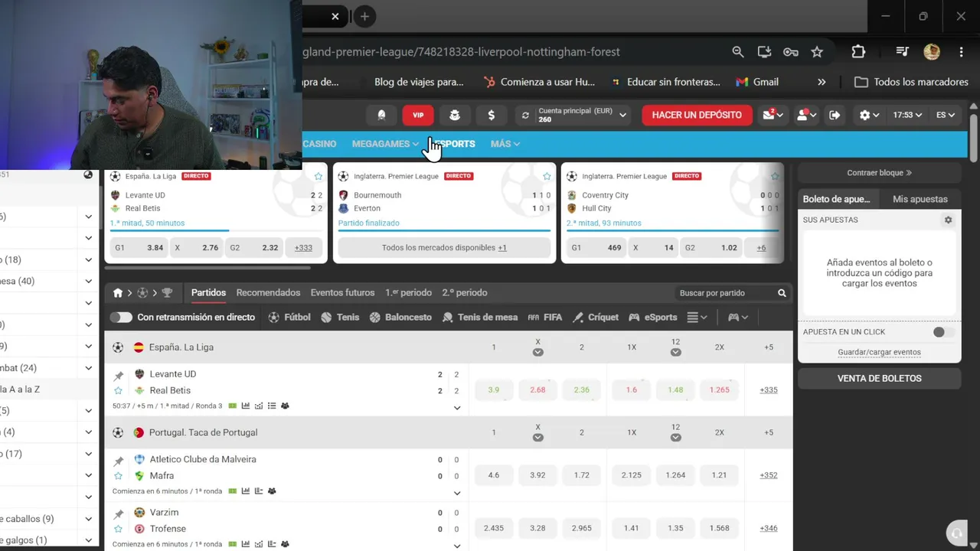This screenshot has width=980, height=551.
Task: Open +333 markets on Levante UD card
Action: [x=303, y=247]
